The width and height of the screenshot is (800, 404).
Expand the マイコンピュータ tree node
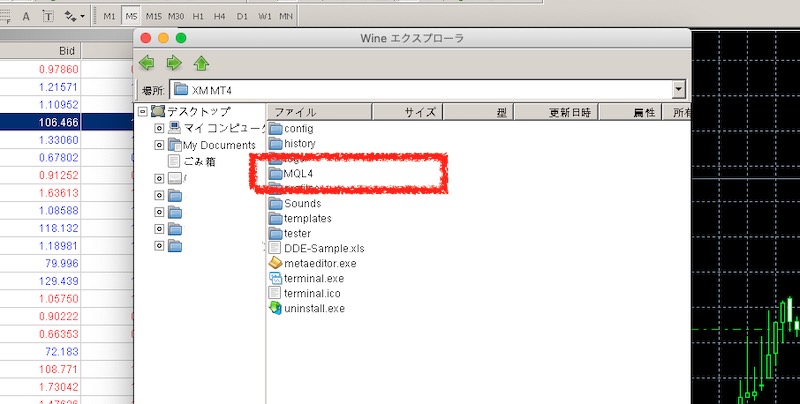click(159, 128)
